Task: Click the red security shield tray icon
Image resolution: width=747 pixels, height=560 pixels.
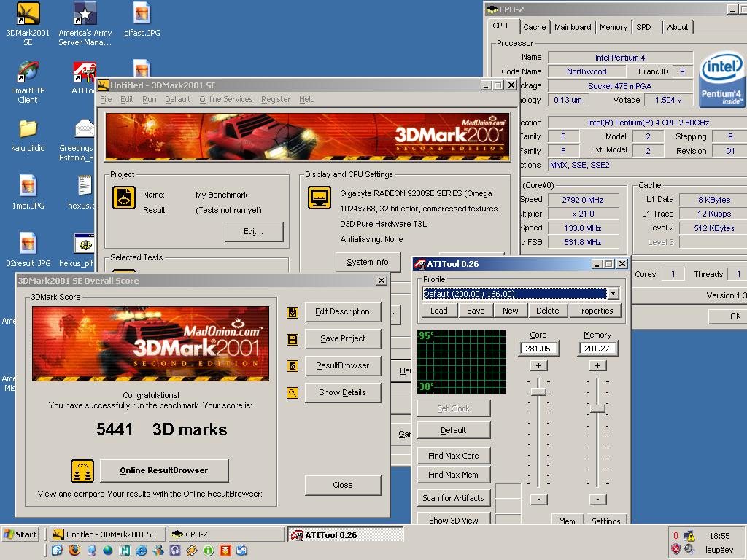Action: (676, 549)
